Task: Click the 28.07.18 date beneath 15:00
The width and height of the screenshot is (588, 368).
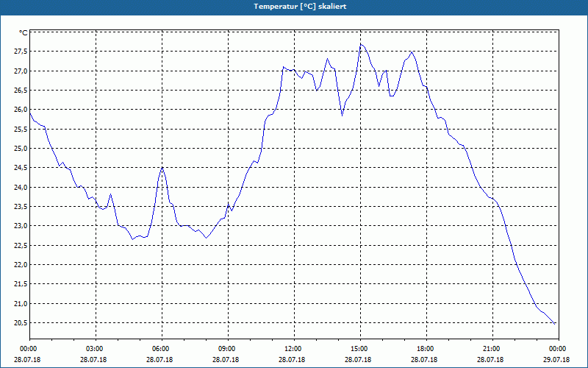Action: 358,360
